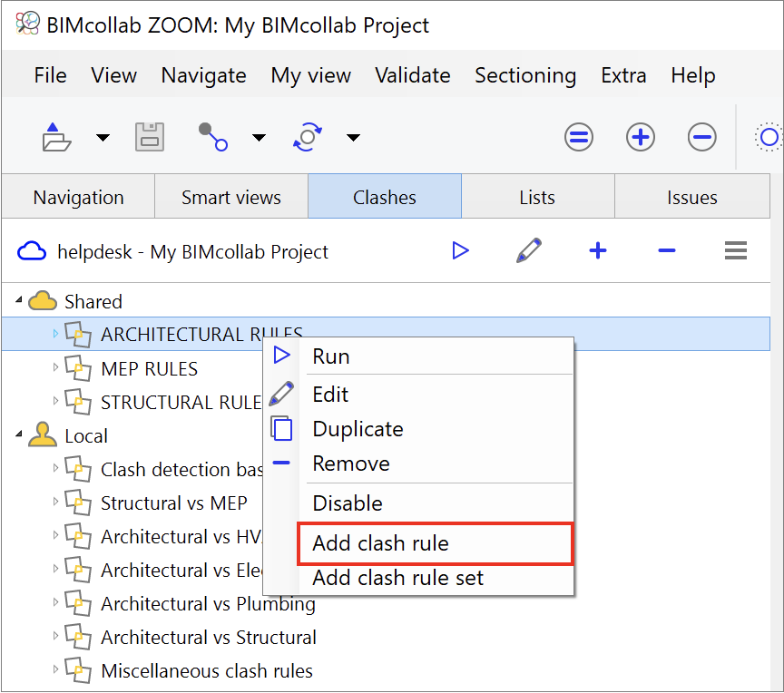
Task: Open the dropdown beside the measure tool
Action: pyautogui.click(x=259, y=137)
